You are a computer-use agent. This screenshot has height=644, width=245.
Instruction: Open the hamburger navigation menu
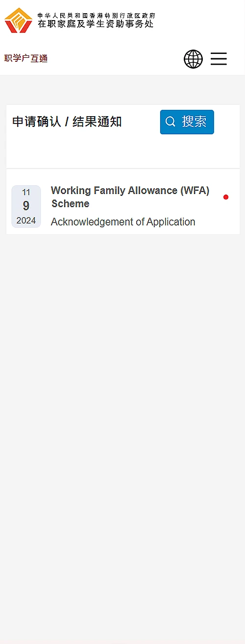(219, 59)
